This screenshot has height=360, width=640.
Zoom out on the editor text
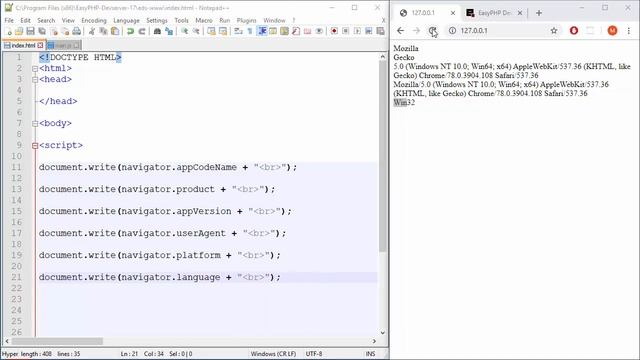[196, 31]
